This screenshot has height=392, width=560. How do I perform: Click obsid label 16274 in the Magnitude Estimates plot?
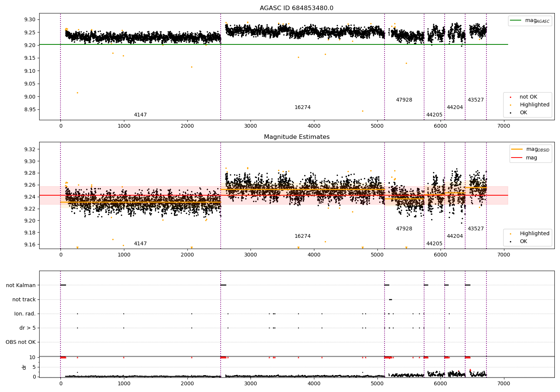[x=302, y=236]
